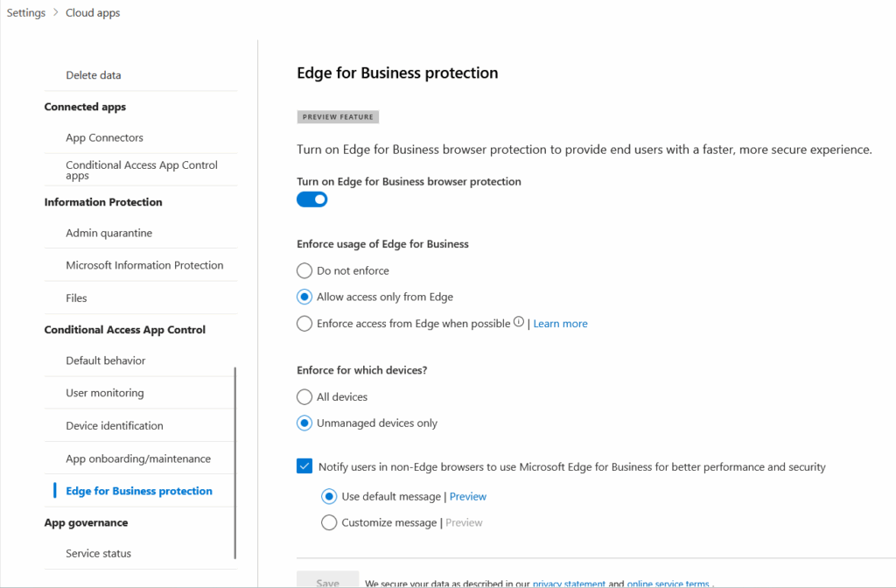Open Device identification settings page

(115, 426)
